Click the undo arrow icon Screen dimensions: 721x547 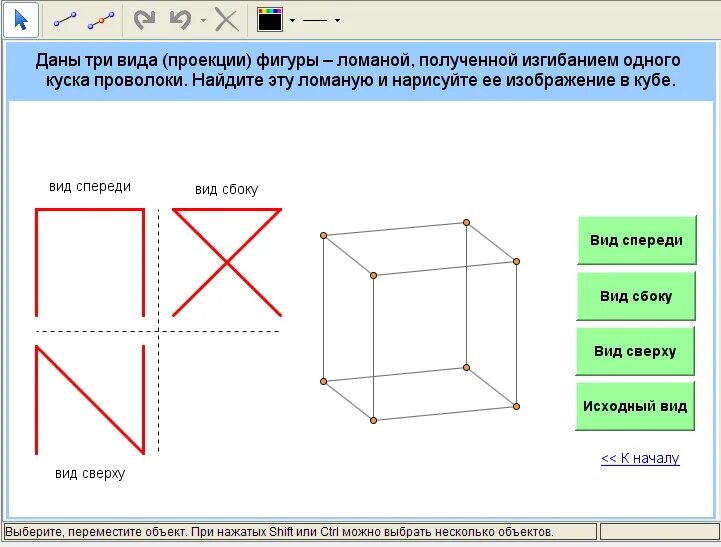click(180, 20)
